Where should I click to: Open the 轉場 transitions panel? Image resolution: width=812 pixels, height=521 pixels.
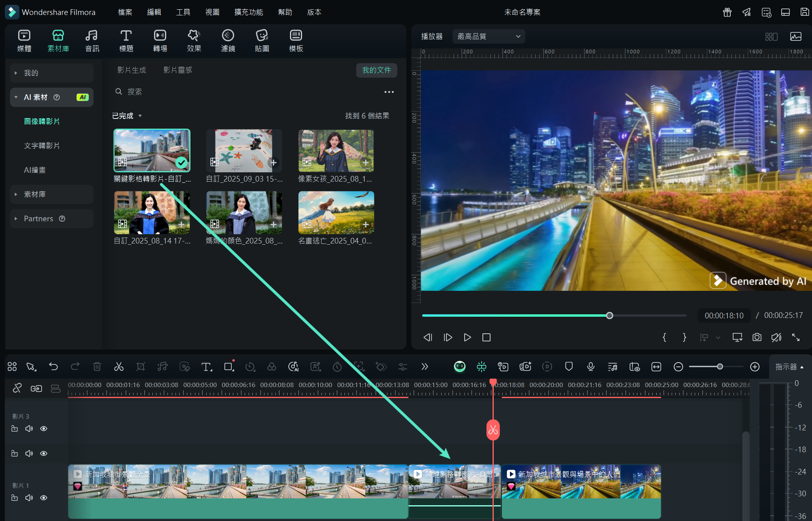click(160, 40)
